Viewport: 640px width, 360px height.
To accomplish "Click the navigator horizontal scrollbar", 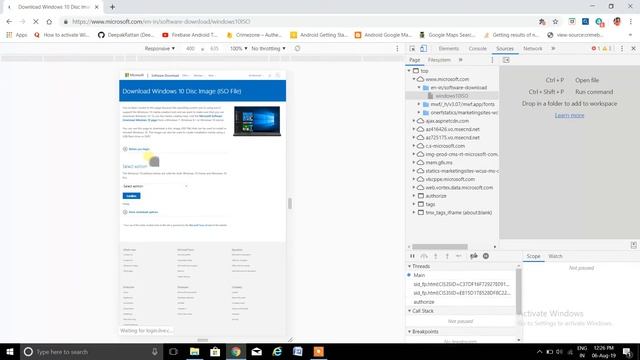I will pyautogui.click(x=439, y=247).
